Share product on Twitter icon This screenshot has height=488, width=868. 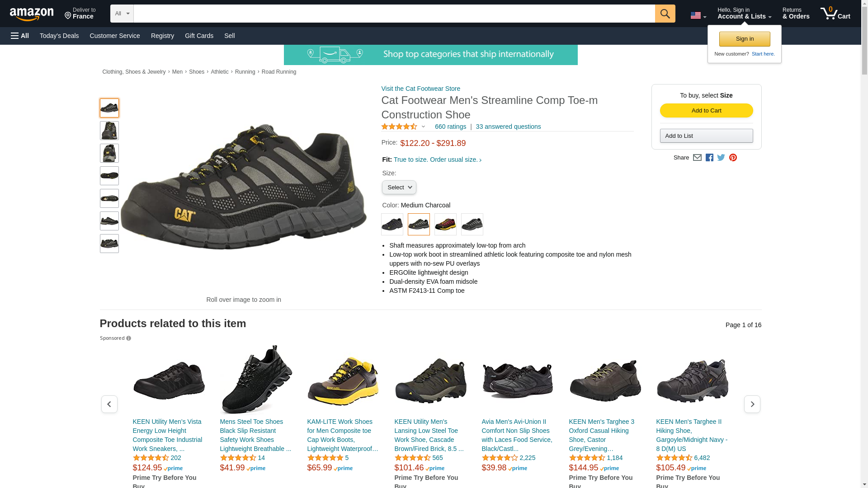[x=721, y=158]
